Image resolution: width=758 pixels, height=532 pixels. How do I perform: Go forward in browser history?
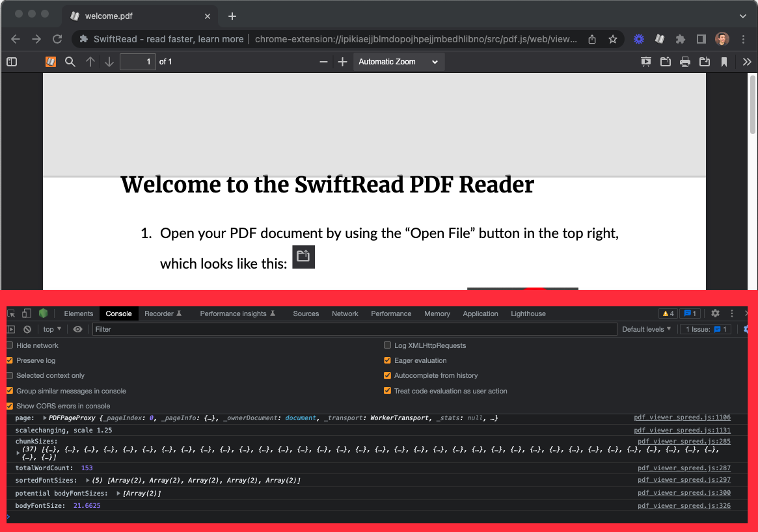[36, 39]
